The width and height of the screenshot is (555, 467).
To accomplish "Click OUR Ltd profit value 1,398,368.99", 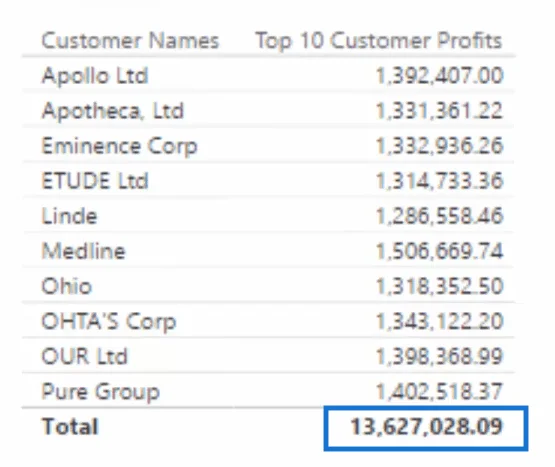I will point(439,357).
